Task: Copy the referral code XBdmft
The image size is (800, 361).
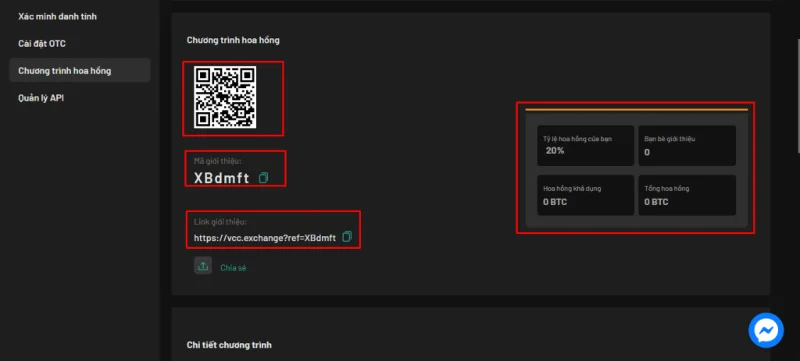Action: [263, 177]
